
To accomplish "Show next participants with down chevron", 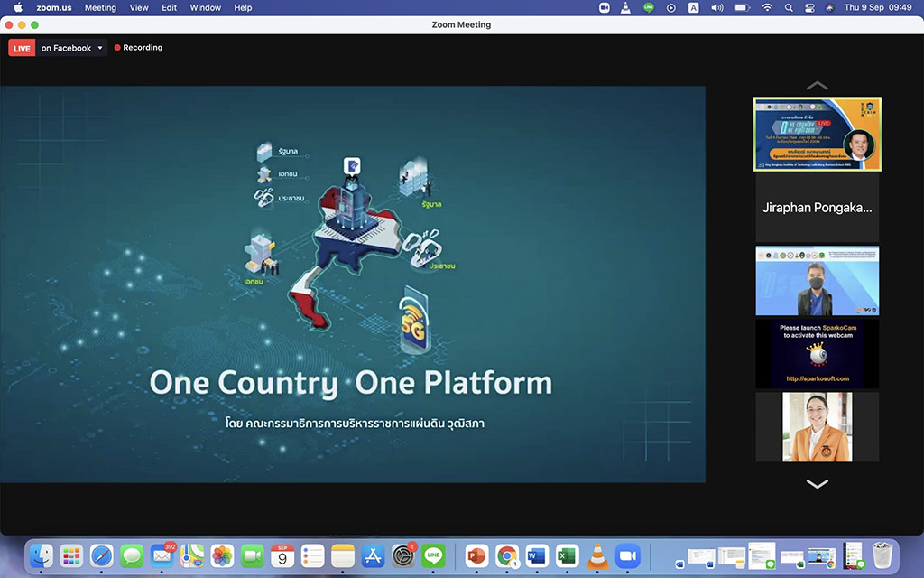I will click(x=817, y=484).
